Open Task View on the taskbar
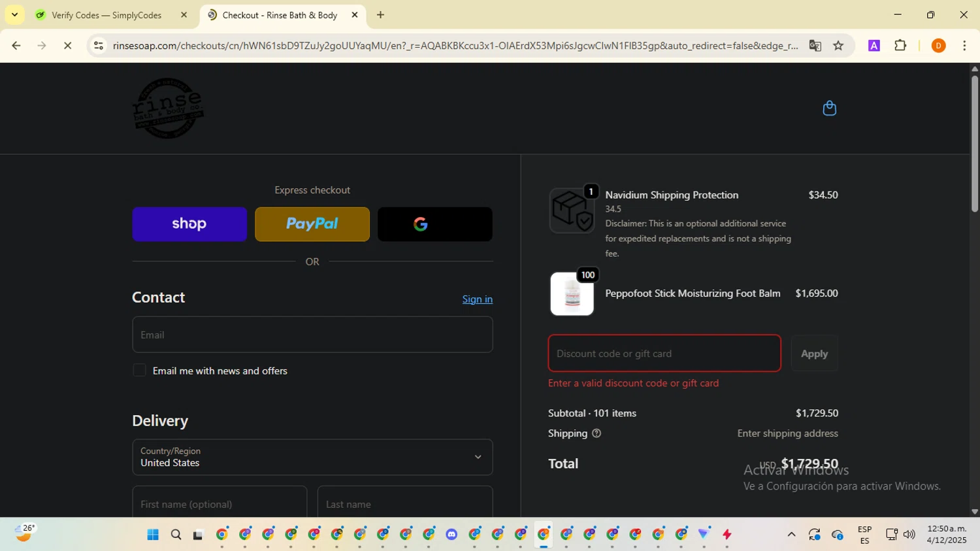The image size is (980, 551). pos(198,535)
